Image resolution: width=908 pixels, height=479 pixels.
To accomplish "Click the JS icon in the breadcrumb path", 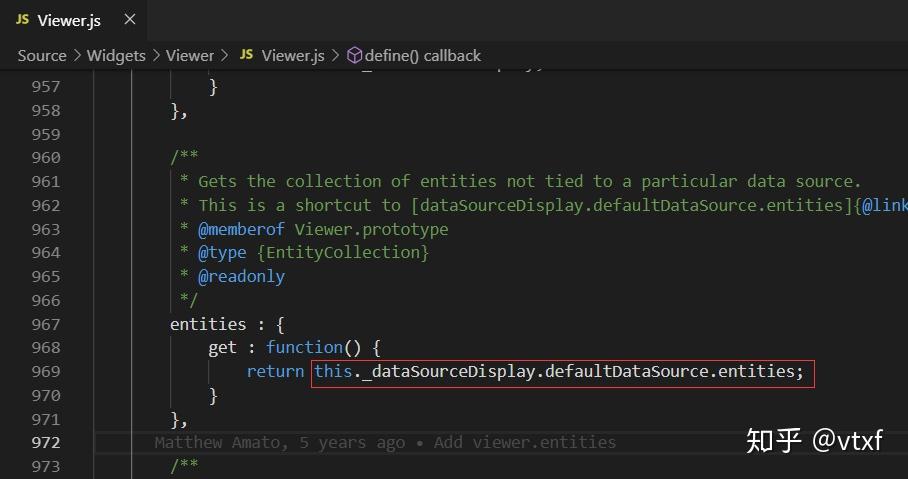I will click(x=246, y=56).
